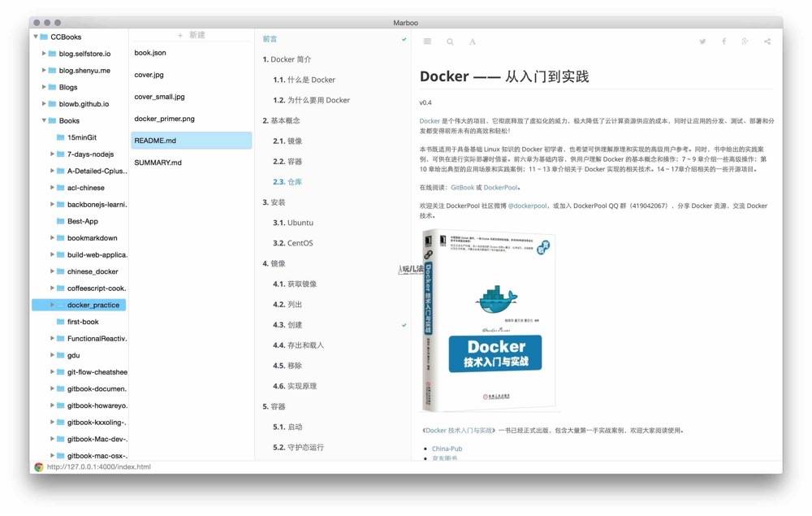Expand the acl-chinese folder
This screenshot has height=516, width=812.
(52, 188)
